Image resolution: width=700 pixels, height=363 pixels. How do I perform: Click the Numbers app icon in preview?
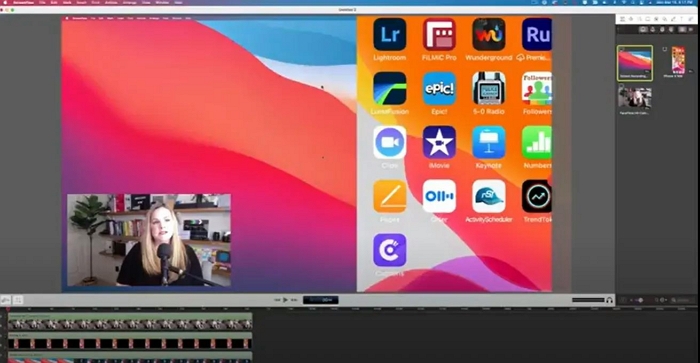[x=537, y=142]
